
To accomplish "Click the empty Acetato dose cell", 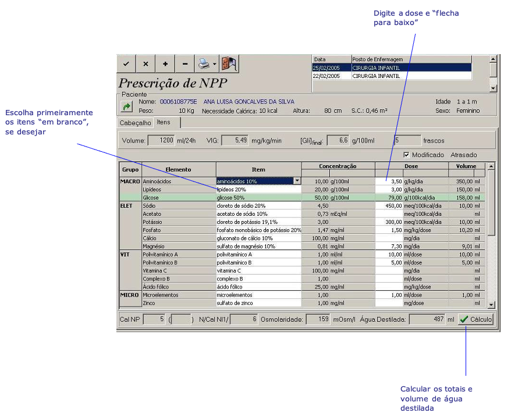I will click(x=389, y=213).
